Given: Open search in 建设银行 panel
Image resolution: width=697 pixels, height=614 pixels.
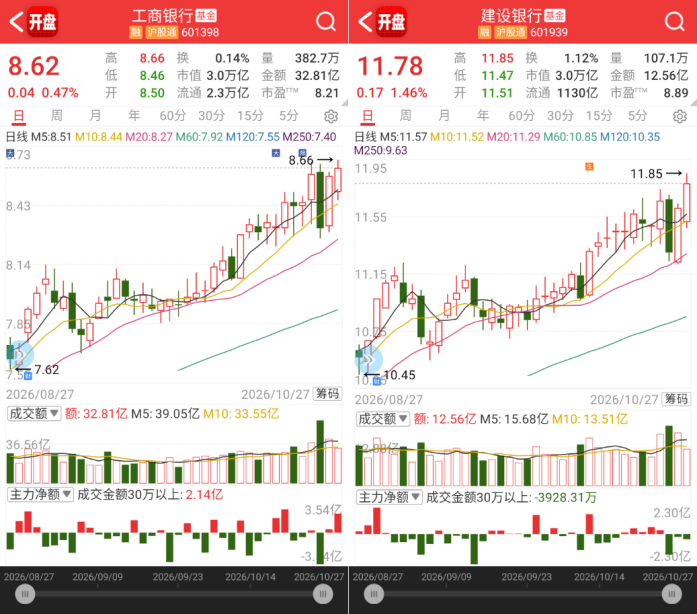Looking at the screenshot, I should coord(675,21).
